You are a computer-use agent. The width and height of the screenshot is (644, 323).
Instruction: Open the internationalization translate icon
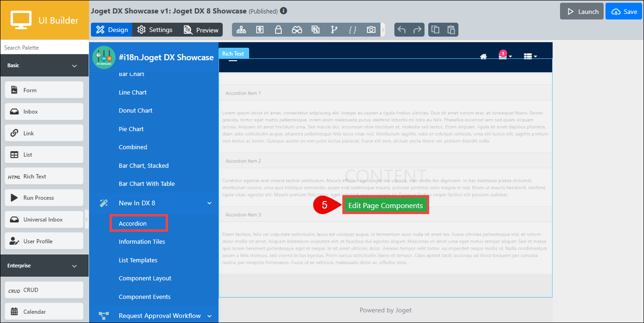point(316,30)
